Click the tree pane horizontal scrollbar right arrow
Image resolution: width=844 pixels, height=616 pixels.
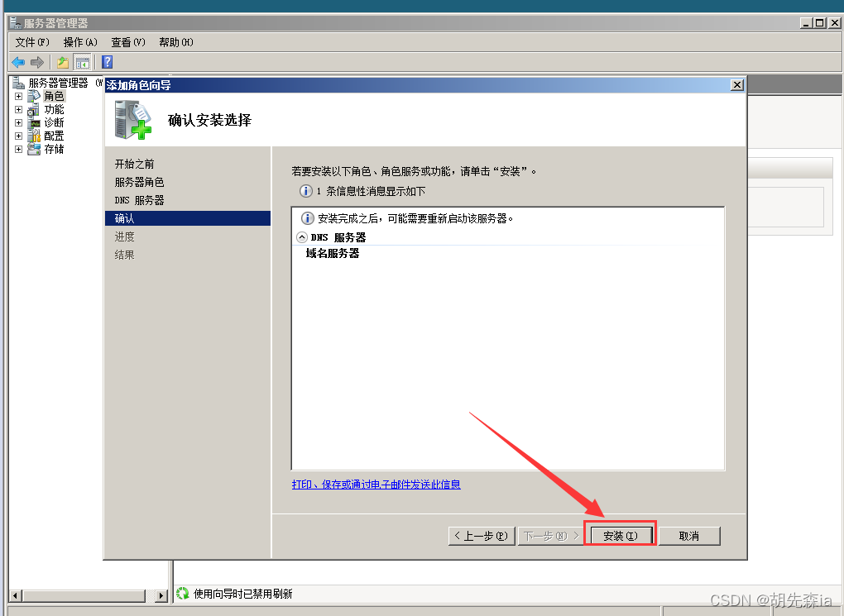click(x=161, y=595)
